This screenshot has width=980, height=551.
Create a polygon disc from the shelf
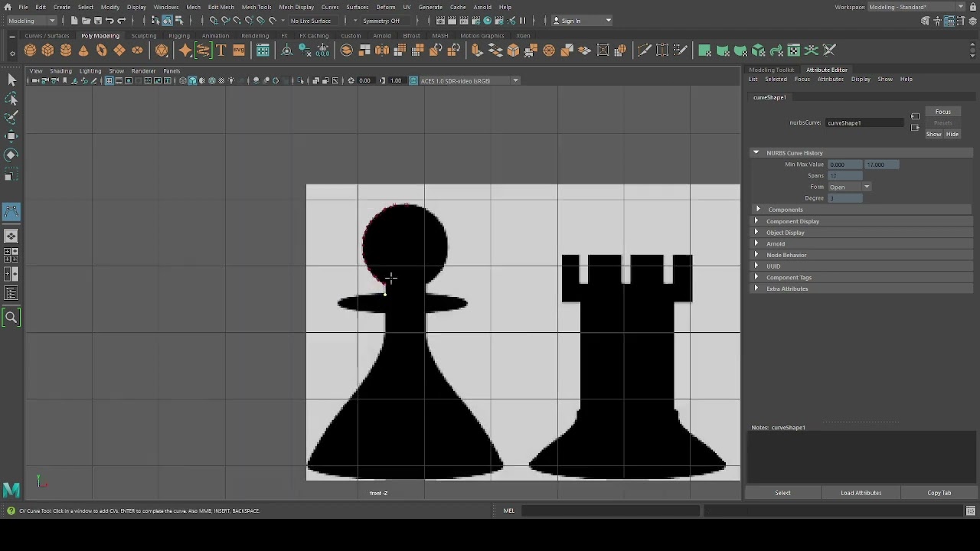(x=137, y=51)
